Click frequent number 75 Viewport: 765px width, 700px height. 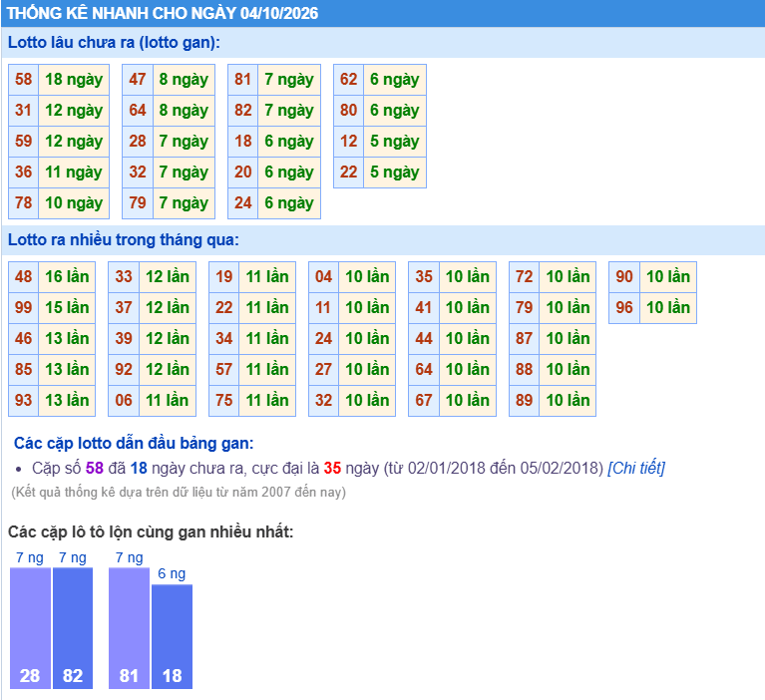224,401
